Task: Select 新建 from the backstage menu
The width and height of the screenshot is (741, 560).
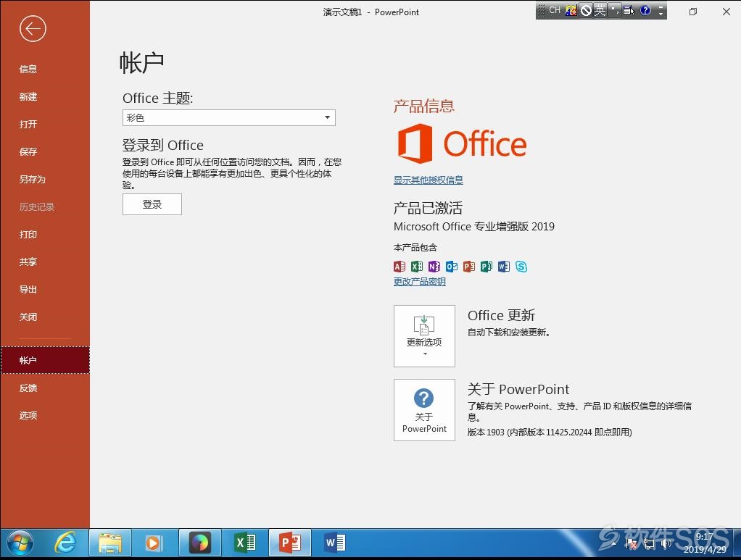Action: pos(28,97)
